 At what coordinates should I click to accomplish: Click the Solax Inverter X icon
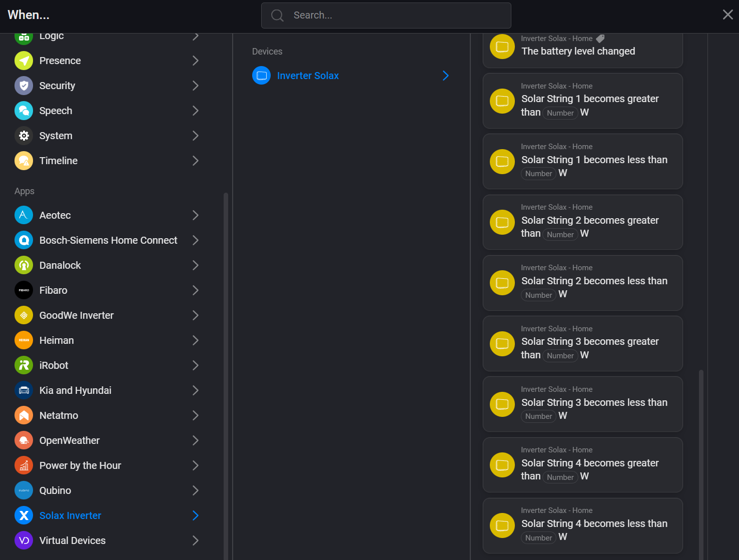24,515
